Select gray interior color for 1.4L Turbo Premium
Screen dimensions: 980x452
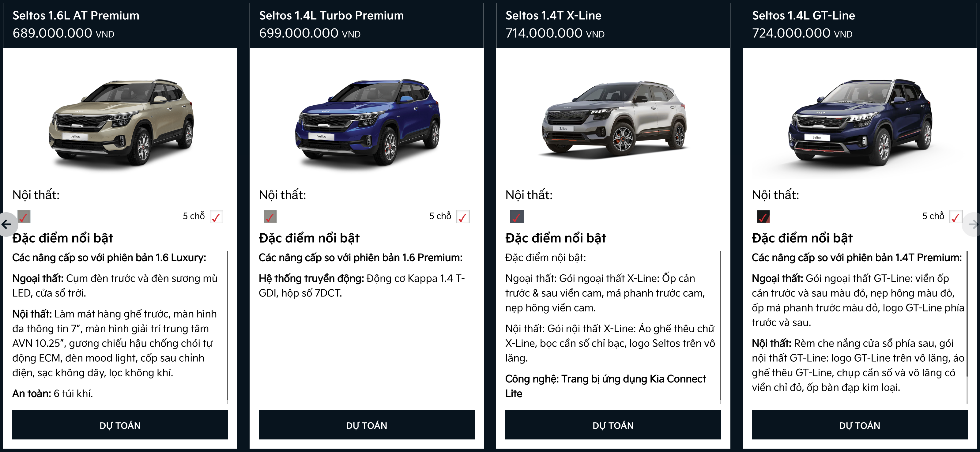(270, 217)
